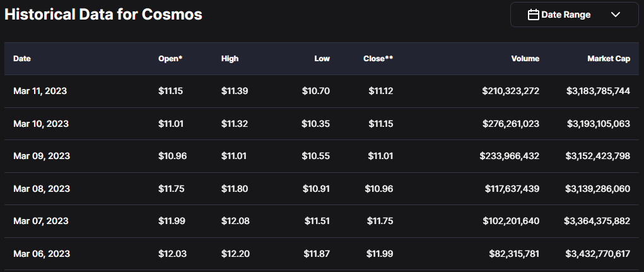Click the Historical Data for Cosmos heading
Viewport: 644px width, 272px height.
tap(103, 15)
